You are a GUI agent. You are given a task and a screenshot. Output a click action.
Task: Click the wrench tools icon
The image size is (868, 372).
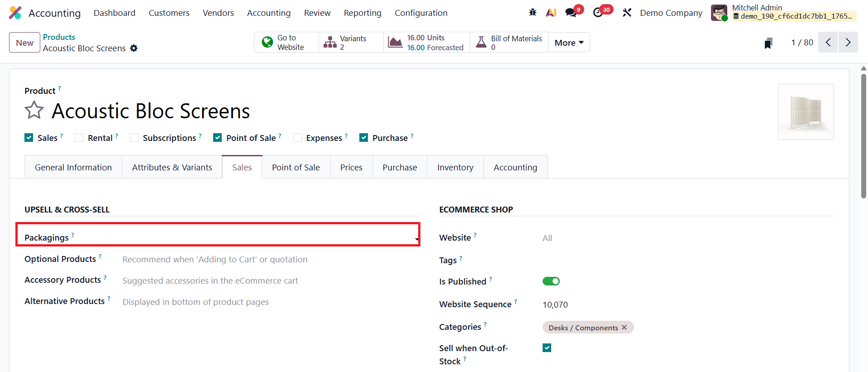(627, 13)
